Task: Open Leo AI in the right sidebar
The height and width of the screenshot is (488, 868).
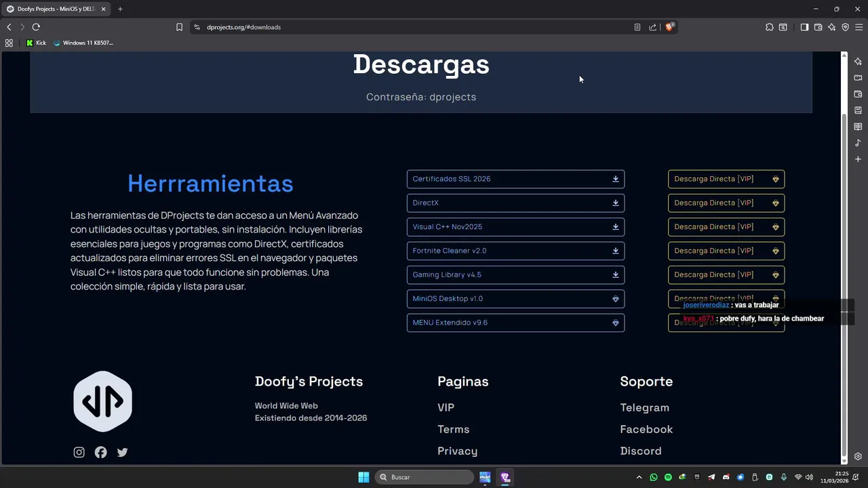Action: pos(858,62)
